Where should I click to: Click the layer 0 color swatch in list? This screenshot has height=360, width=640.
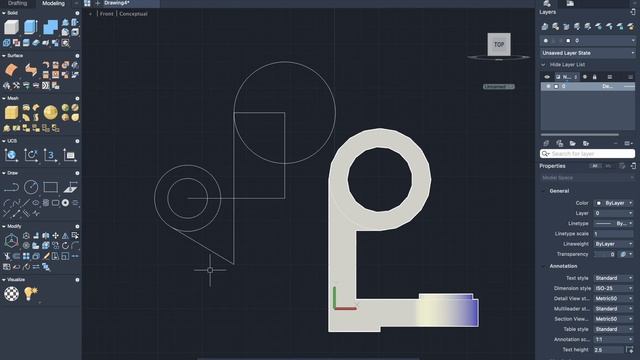coord(556,87)
